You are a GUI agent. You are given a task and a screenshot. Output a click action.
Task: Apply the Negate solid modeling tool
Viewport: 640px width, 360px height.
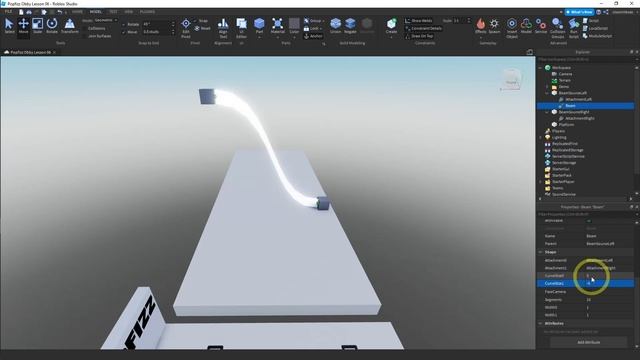350,26
